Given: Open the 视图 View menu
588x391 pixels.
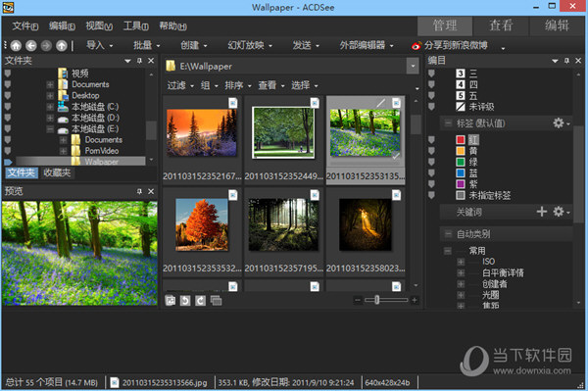Looking at the screenshot, I should coord(99,25).
